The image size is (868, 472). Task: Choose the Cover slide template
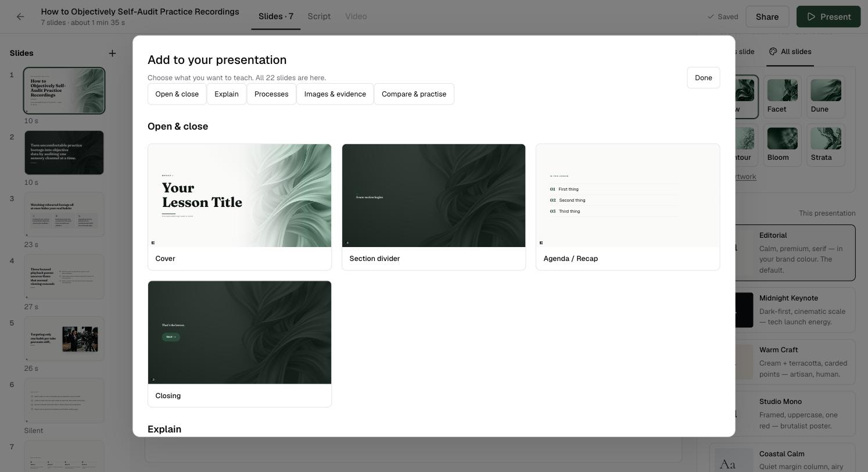pyautogui.click(x=239, y=207)
